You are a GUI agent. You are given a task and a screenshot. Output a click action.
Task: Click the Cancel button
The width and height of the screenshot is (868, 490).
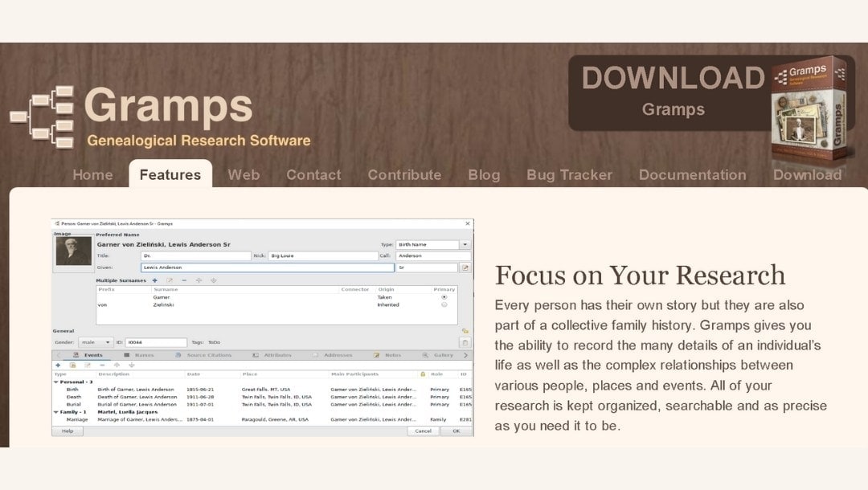click(x=422, y=431)
